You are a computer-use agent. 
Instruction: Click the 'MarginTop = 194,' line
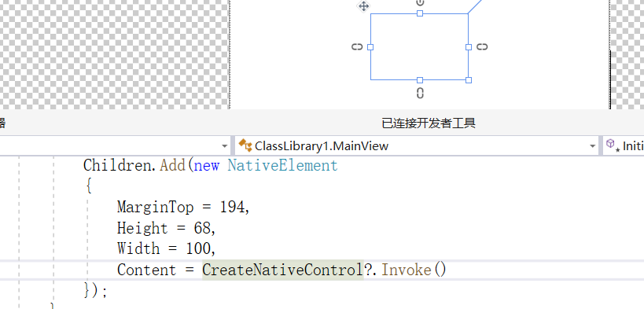click(183, 207)
